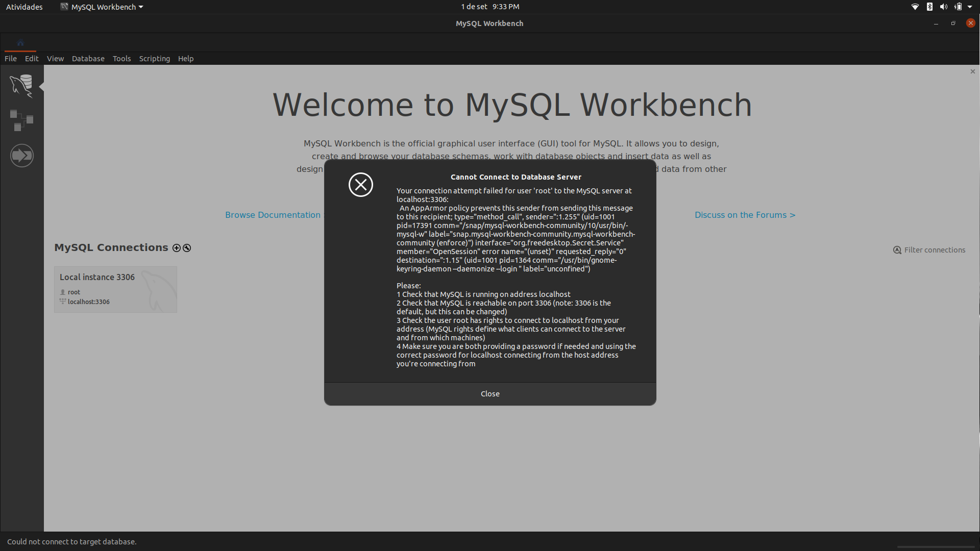Click the battery status icon
This screenshot has width=980, height=551.
958,7
